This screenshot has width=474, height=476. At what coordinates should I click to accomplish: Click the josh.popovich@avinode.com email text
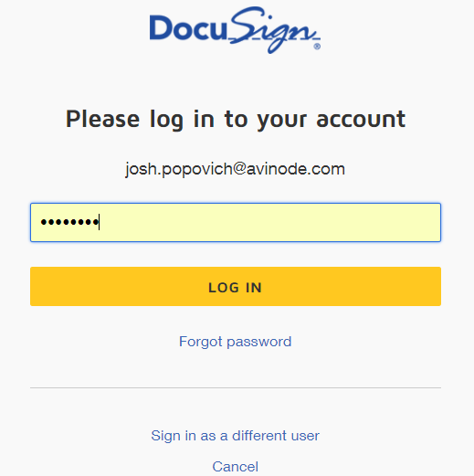(235, 169)
